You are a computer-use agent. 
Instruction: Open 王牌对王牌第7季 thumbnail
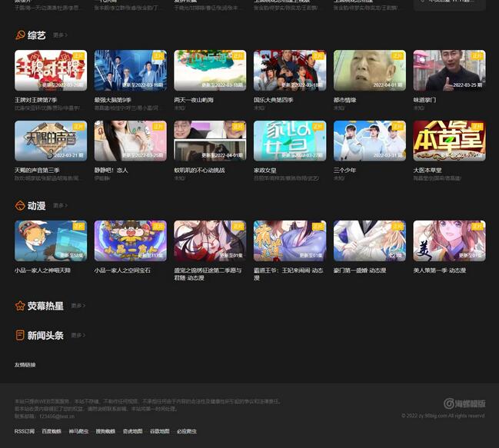point(51,70)
